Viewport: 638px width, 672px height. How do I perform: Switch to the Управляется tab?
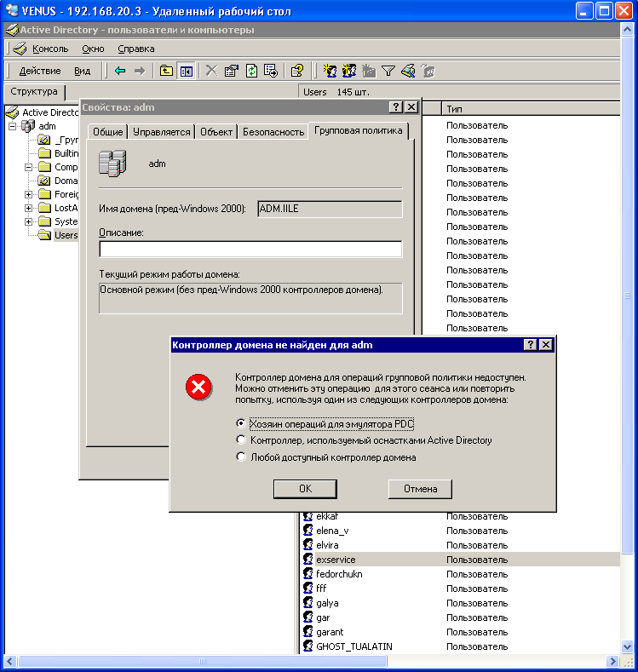pos(162,132)
